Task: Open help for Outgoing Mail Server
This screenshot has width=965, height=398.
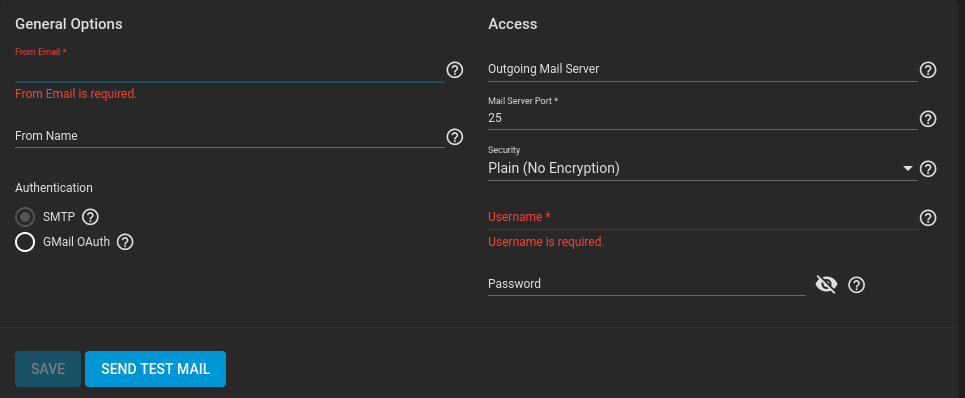Action: (x=927, y=70)
